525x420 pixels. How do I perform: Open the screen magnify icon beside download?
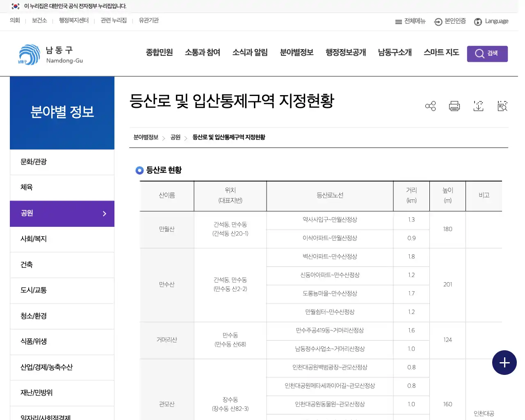pyautogui.click(x=502, y=106)
